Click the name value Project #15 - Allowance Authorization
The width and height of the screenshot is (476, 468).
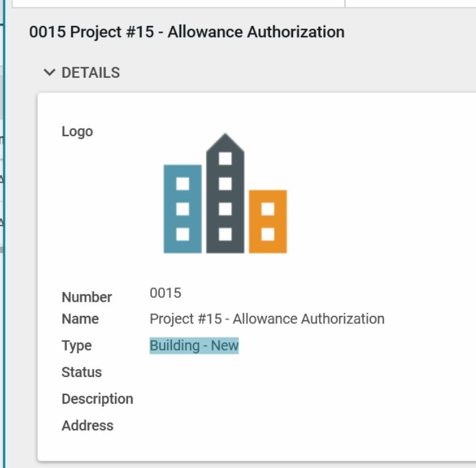click(x=267, y=319)
